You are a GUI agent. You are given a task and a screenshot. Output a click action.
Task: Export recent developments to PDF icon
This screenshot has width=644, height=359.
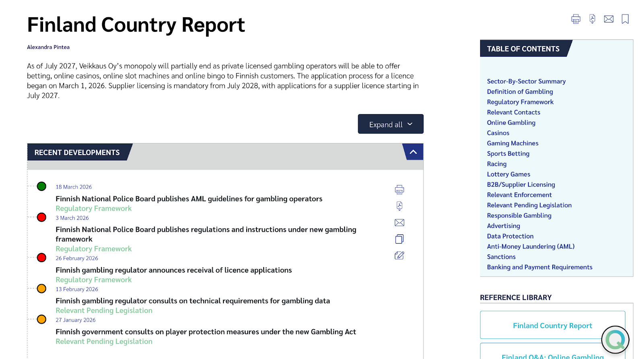[x=399, y=206]
